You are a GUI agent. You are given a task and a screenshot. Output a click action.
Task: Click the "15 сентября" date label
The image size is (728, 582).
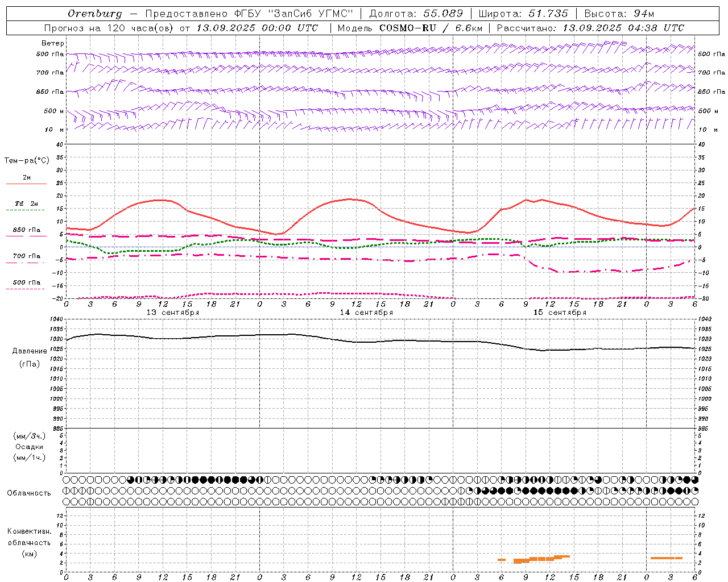coord(560,313)
